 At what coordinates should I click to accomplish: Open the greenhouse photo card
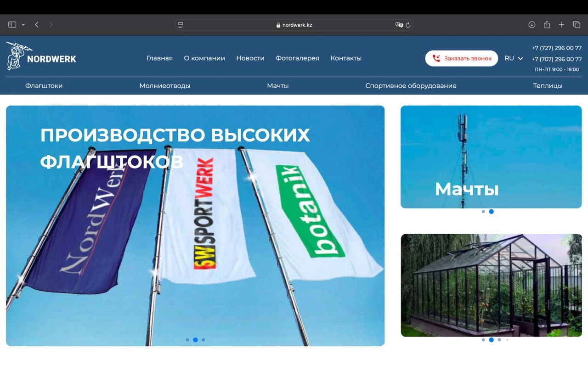pyautogui.click(x=491, y=285)
